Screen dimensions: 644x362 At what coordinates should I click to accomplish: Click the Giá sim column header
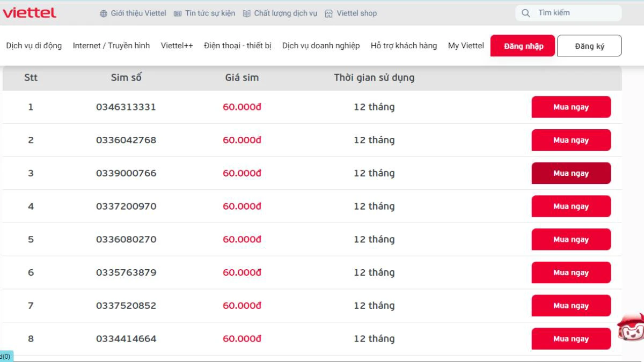(x=242, y=78)
